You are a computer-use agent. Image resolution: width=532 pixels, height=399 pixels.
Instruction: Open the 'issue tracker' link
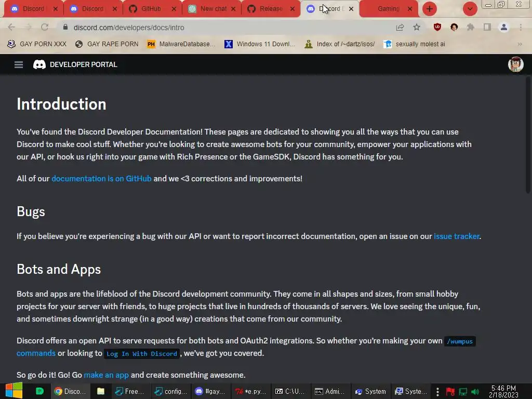pyautogui.click(x=457, y=236)
